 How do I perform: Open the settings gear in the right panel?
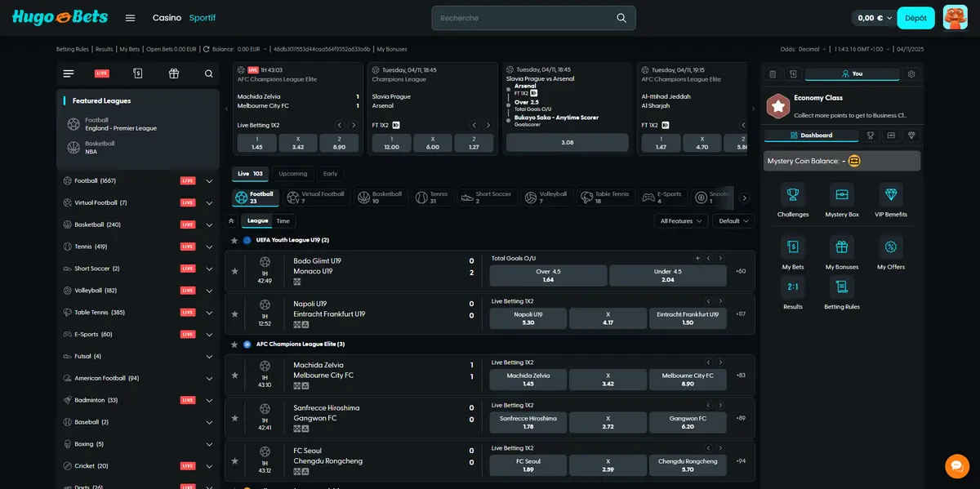[x=913, y=73]
